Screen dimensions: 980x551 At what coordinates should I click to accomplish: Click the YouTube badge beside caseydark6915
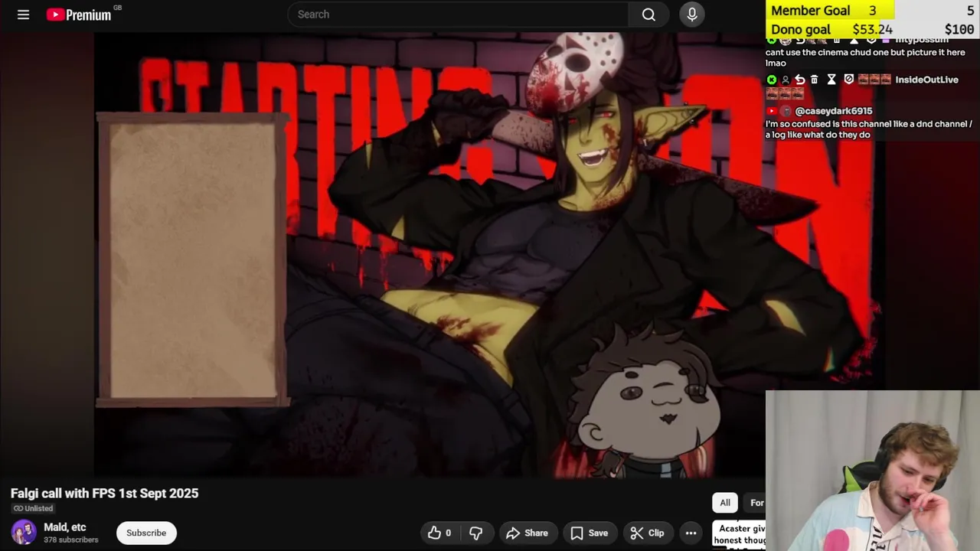(772, 111)
